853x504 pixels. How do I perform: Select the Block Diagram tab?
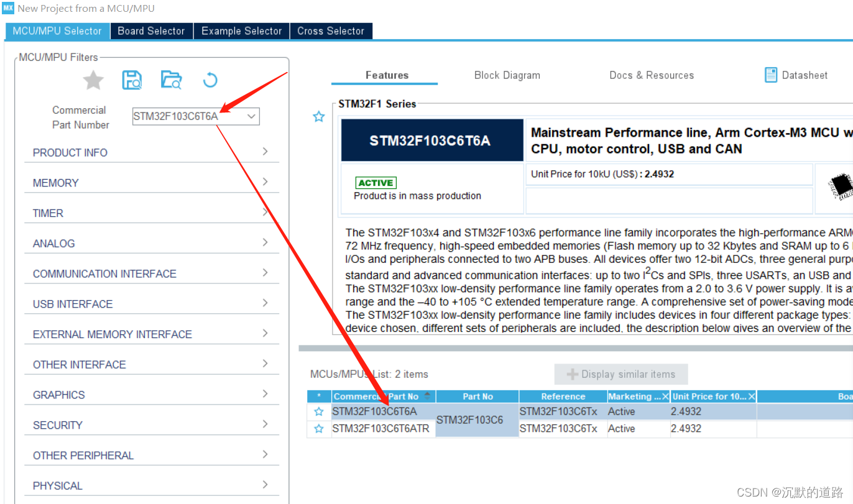(507, 75)
